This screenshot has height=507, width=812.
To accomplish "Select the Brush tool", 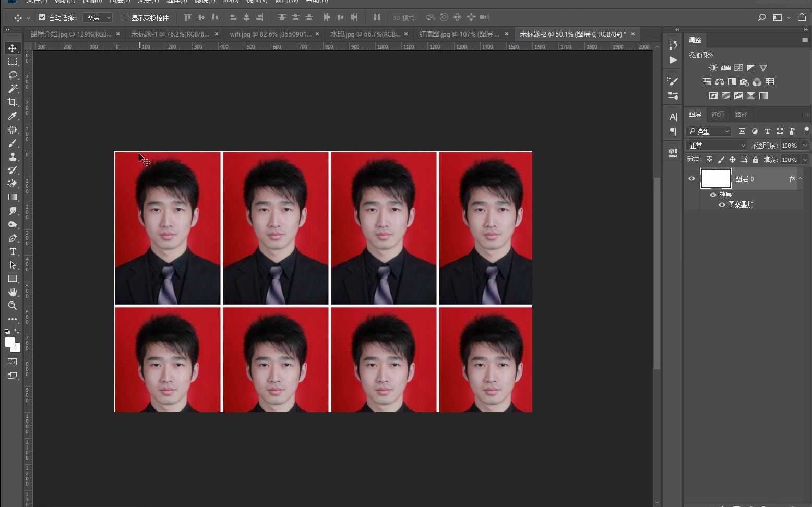I will coord(13,143).
